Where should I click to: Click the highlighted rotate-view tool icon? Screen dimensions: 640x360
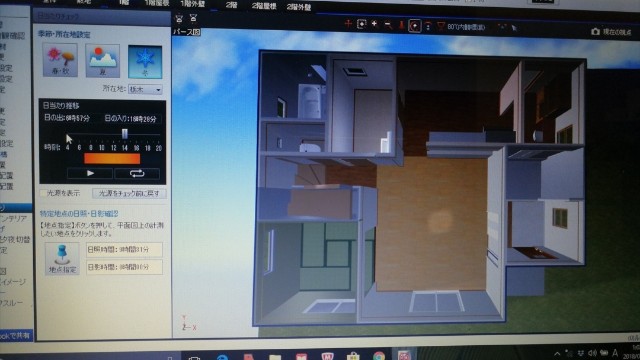415,26
